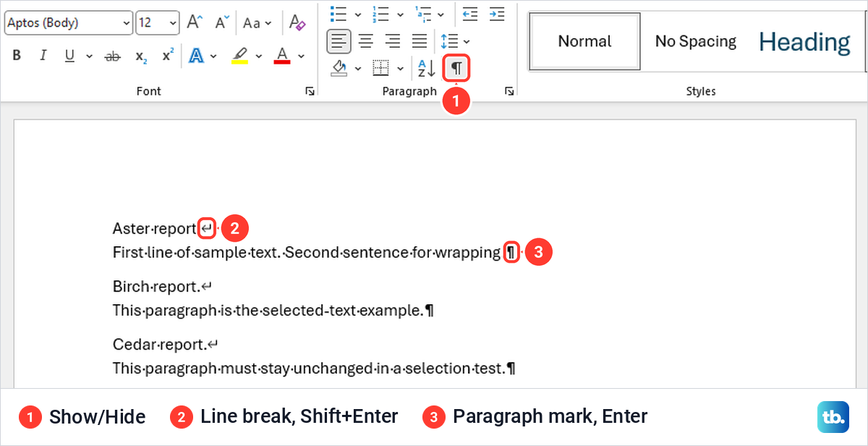This screenshot has width=868, height=446.
Task: Shrink font size icon
Action: coord(221,22)
